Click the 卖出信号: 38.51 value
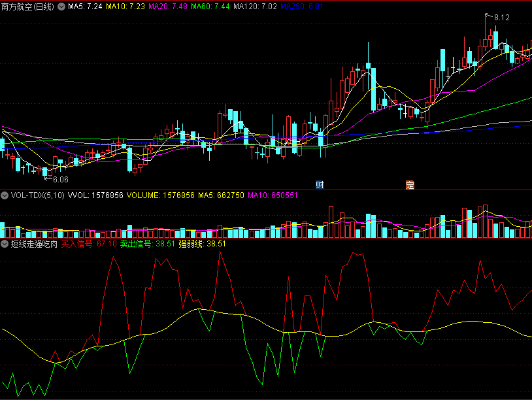 (x=148, y=244)
